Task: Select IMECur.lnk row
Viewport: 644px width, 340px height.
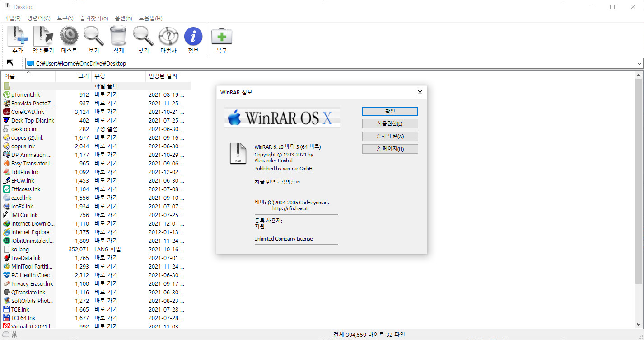Action: [x=96, y=215]
